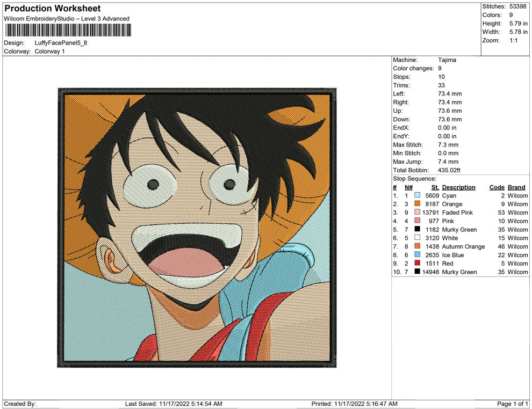
Task: Click the Trims value '33'
Action: coord(441,85)
